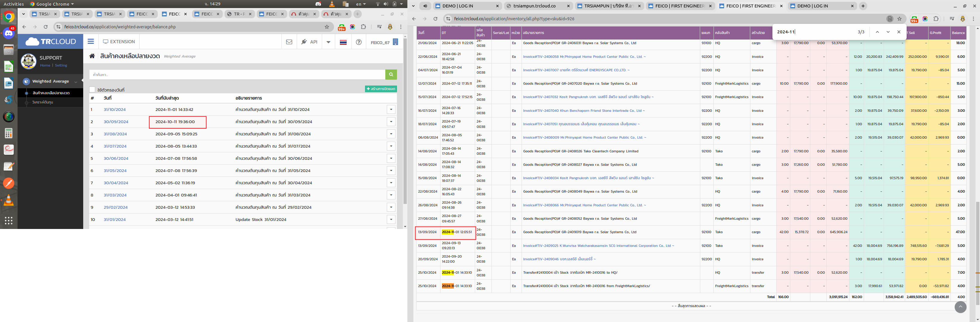Open the 29/02/2024 date link
The height and width of the screenshot is (322, 980).
[x=116, y=207]
